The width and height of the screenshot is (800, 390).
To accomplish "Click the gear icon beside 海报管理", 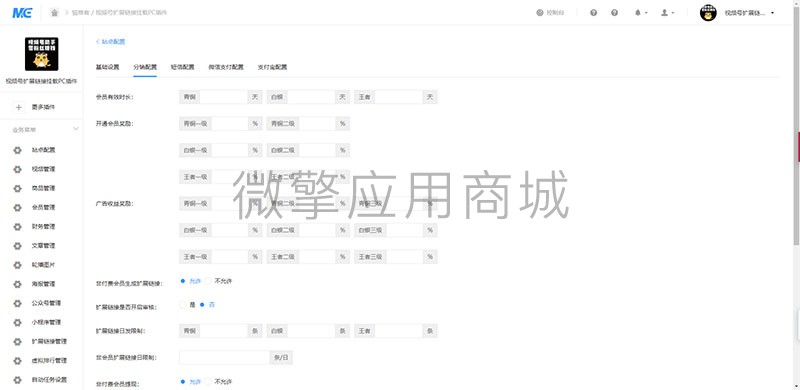I will (18, 284).
